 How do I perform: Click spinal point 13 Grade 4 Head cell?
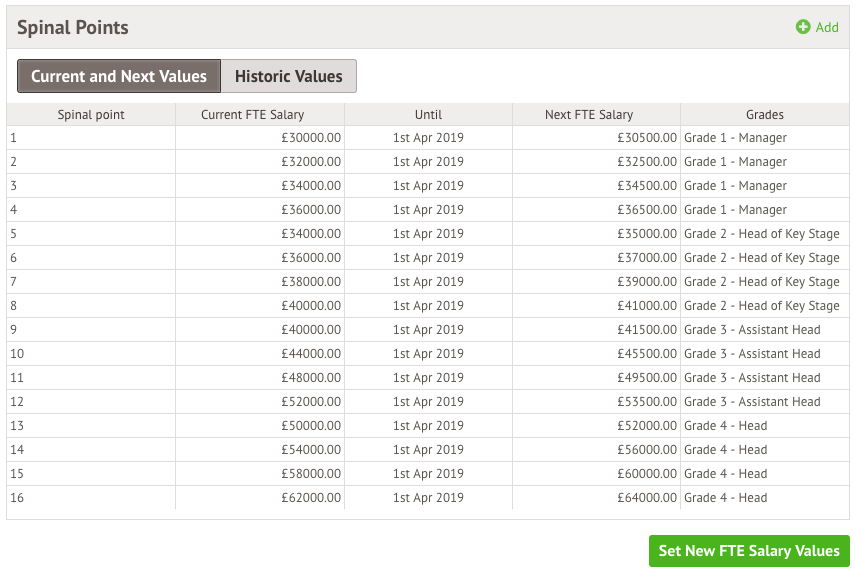click(x=726, y=426)
